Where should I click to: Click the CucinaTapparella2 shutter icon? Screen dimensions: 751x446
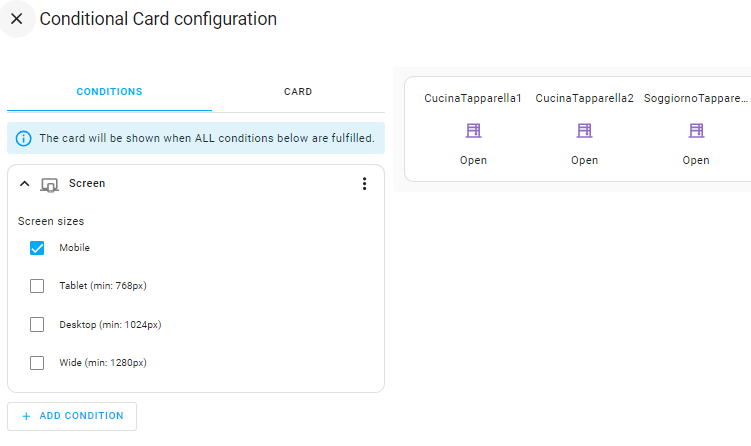coord(585,131)
